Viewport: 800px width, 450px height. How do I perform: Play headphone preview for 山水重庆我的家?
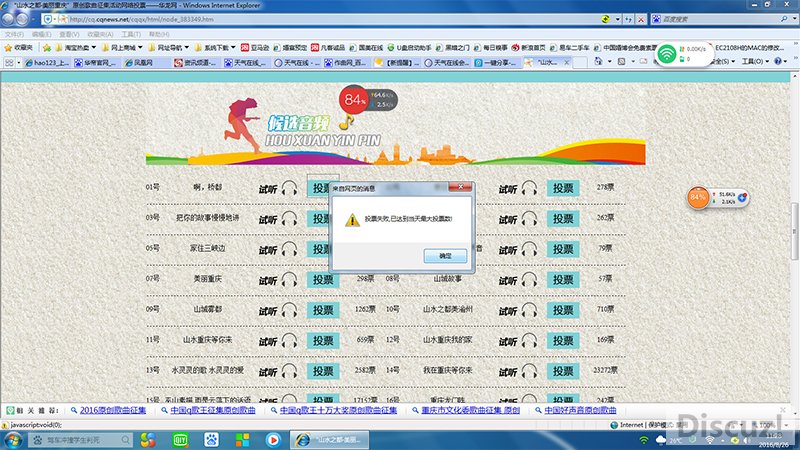(x=529, y=341)
